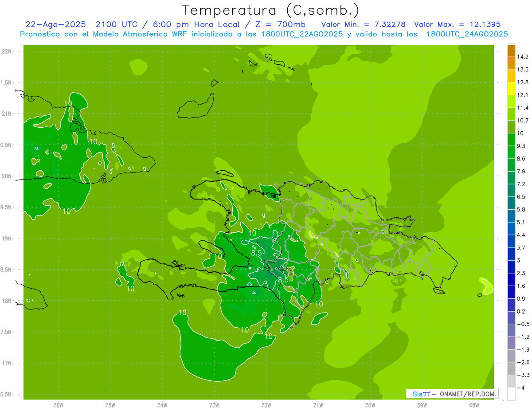Click the "14.2" colorbar value

tap(523, 57)
